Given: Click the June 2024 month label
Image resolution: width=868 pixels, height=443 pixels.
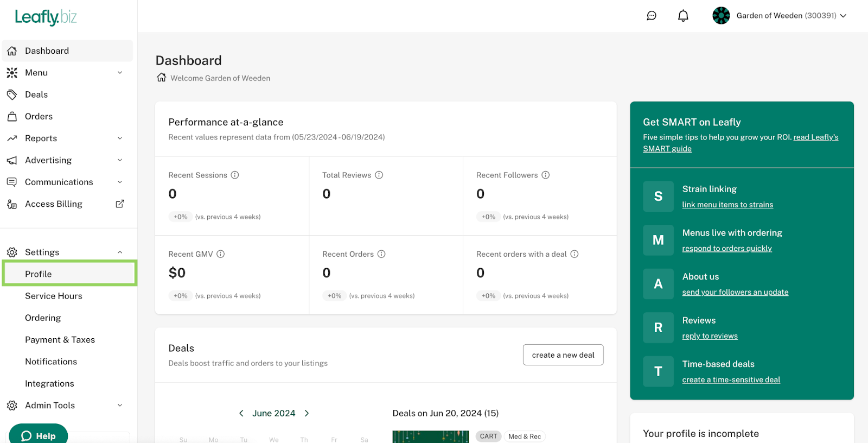Looking at the screenshot, I should click(274, 413).
